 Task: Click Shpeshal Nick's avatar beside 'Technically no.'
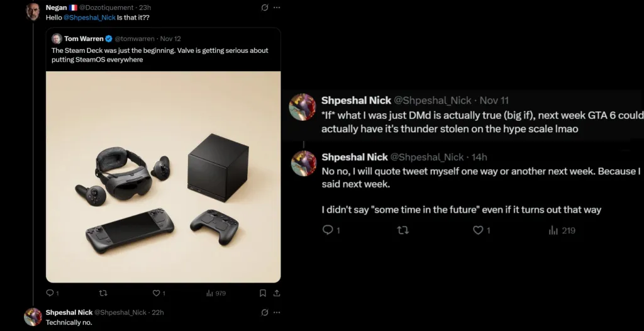tap(33, 317)
